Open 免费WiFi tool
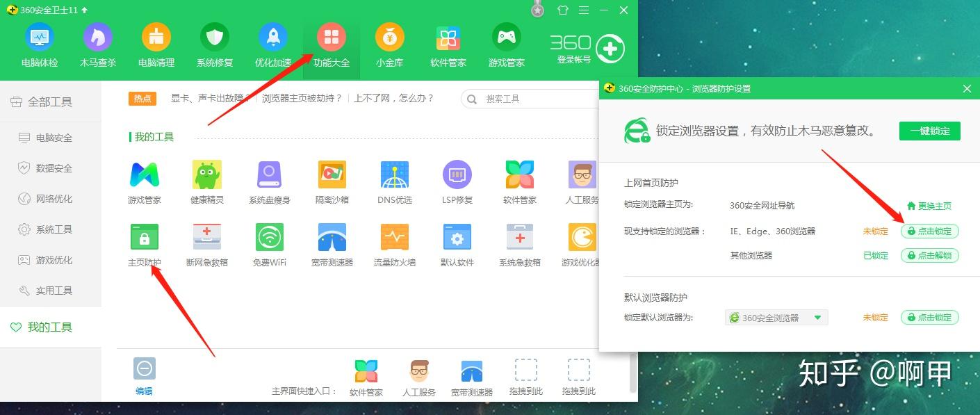 [270, 245]
